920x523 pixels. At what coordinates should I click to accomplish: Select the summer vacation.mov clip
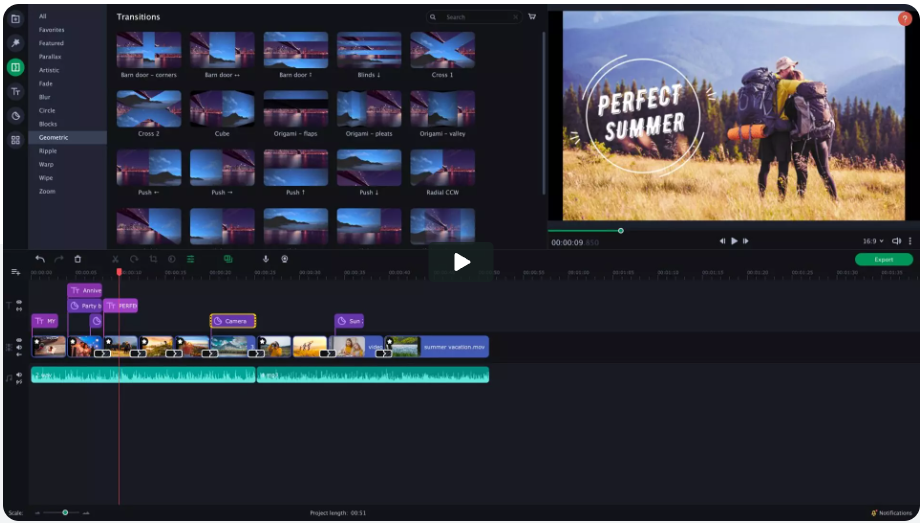(437, 347)
